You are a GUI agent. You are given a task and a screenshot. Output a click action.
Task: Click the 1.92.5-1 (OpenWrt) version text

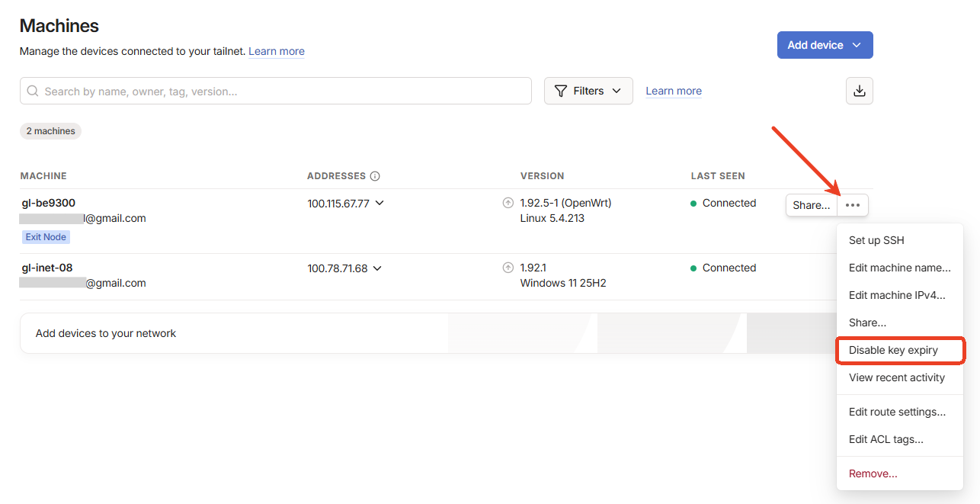point(565,203)
